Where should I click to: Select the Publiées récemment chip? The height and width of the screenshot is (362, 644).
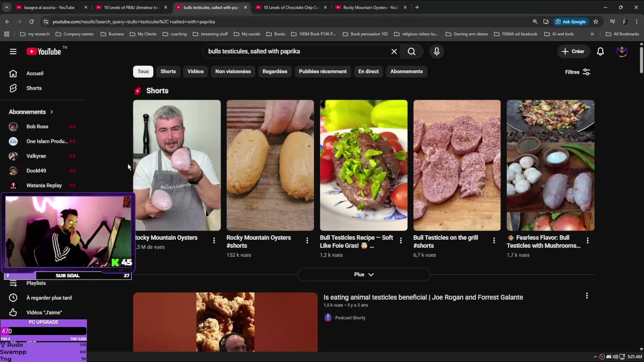323,71
